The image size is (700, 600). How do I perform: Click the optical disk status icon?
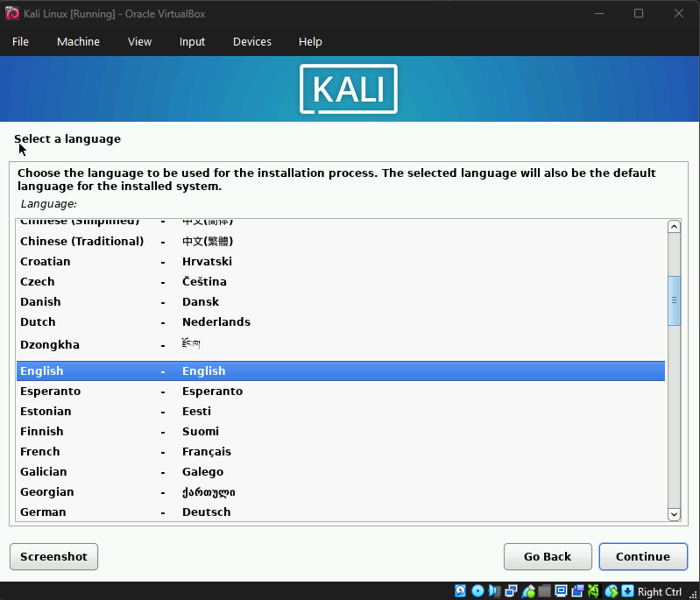pyautogui.click(x=477, y=591)
